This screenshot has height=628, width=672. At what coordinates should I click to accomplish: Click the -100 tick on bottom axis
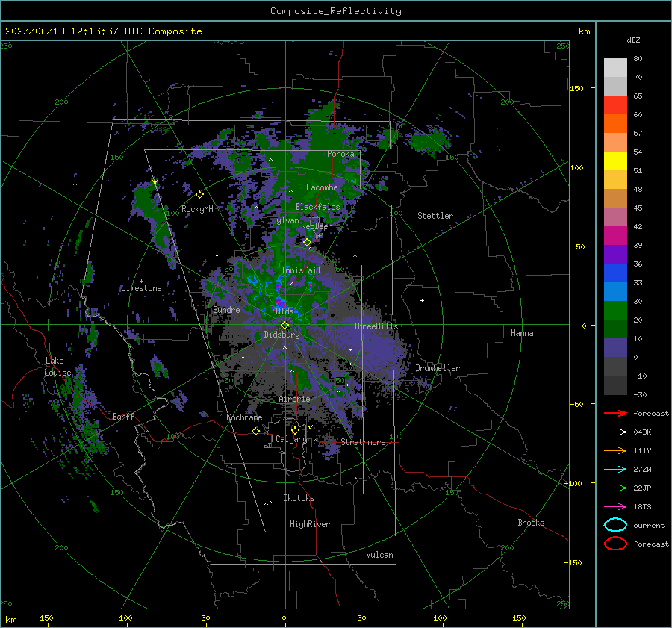[x=123, y=618]
